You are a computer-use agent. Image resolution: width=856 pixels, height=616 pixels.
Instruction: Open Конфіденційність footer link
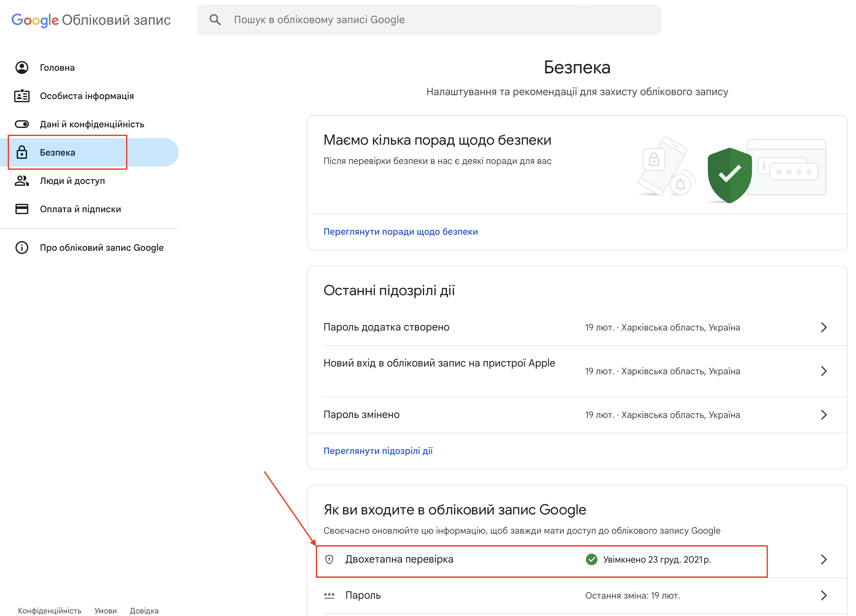(50, 610)
